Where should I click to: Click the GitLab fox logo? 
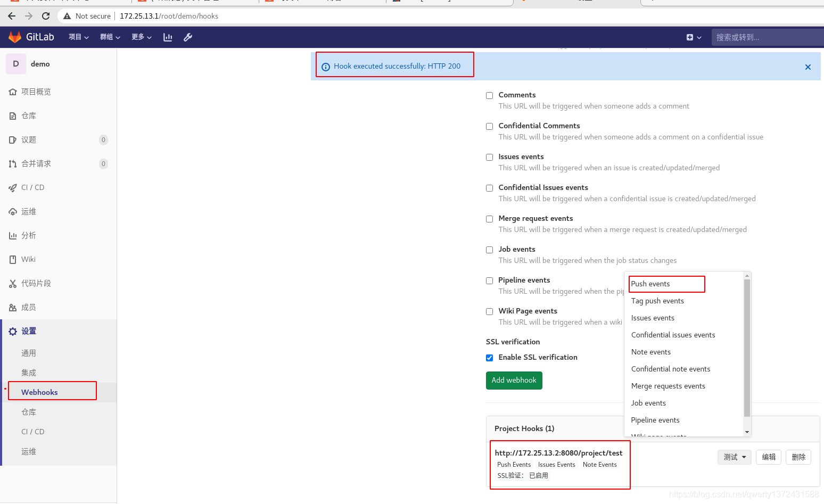click(x=15, y=37)
